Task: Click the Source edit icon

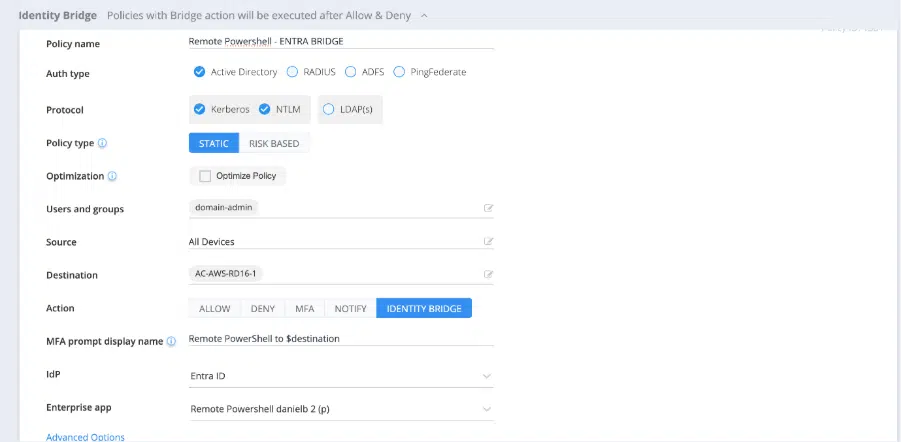Action: tap(488, 242)
